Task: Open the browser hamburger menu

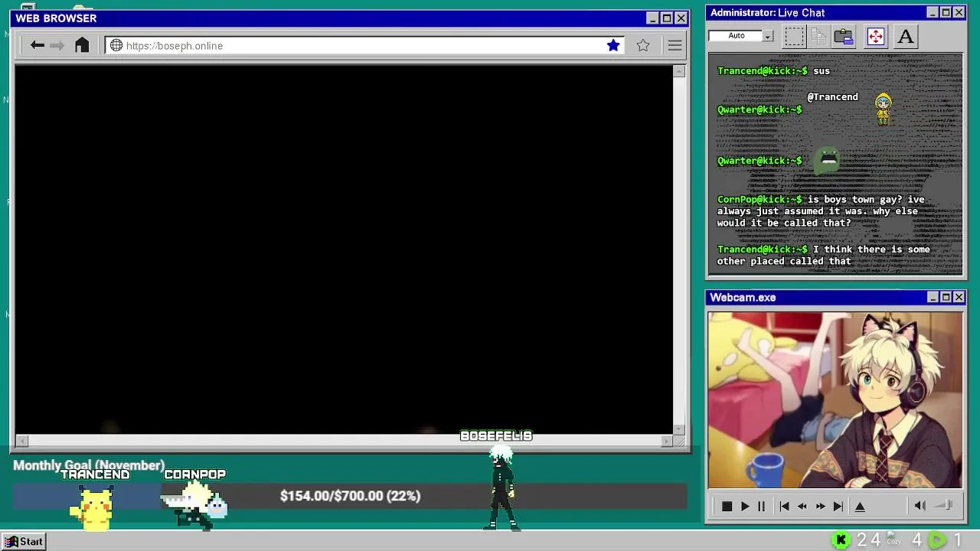Action: [675, 46]
